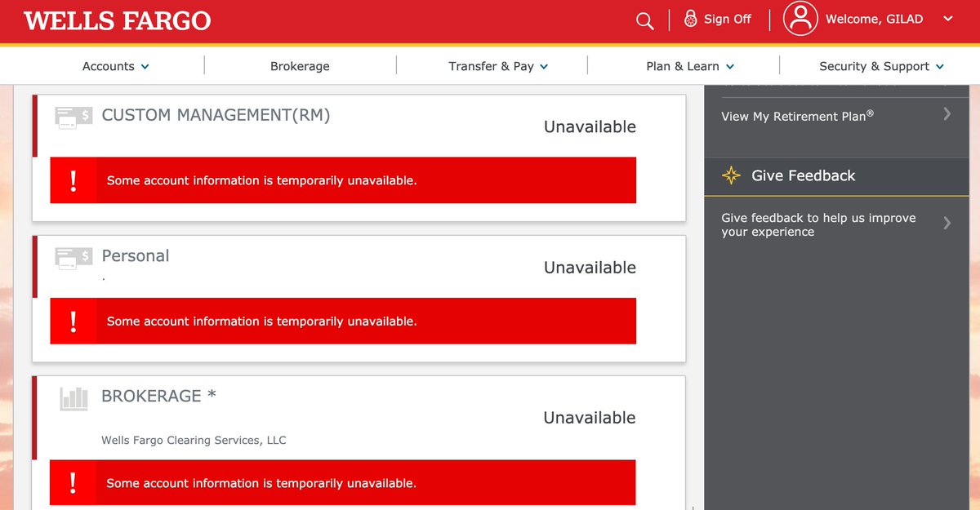Go to the Brokerage menu item
The width and height of the screenshot is (980, 510).
(x=300, y=66)
